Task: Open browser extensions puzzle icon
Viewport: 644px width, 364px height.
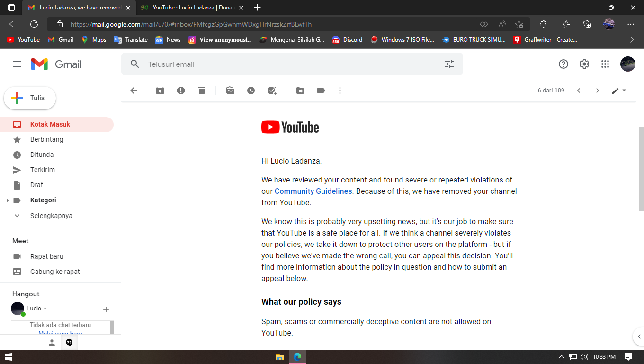Action: tap(543, 24)
